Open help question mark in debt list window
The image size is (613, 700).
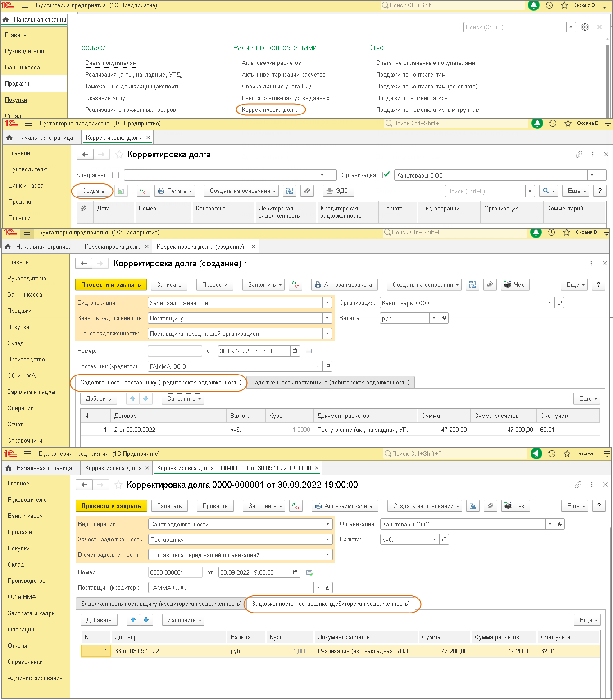tap(599, 191)
